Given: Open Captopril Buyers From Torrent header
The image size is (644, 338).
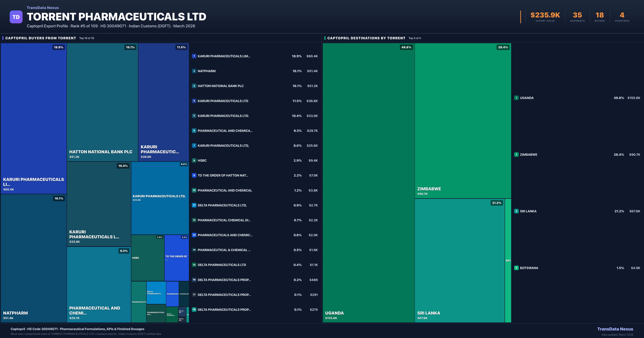Looking at the screenshot, I should 41,38.
